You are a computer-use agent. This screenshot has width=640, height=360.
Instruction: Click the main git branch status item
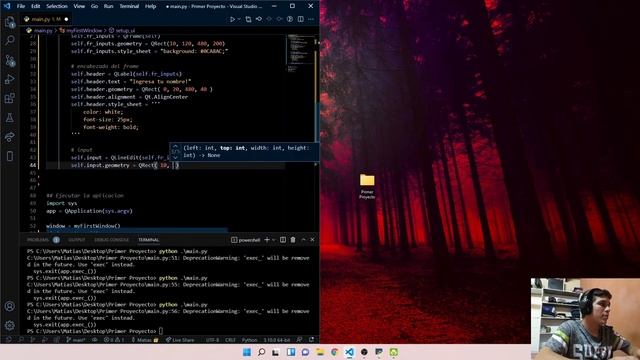click(x=76, y=340)
